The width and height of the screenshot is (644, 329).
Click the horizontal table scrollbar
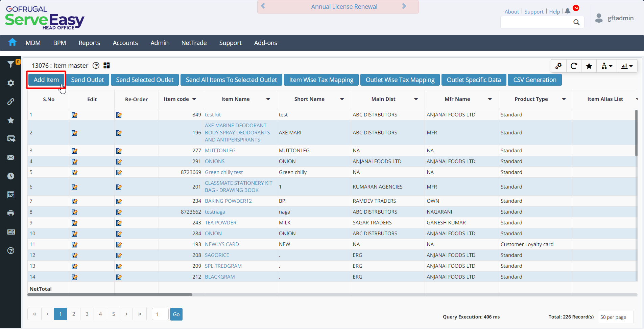tap(110, 295)
